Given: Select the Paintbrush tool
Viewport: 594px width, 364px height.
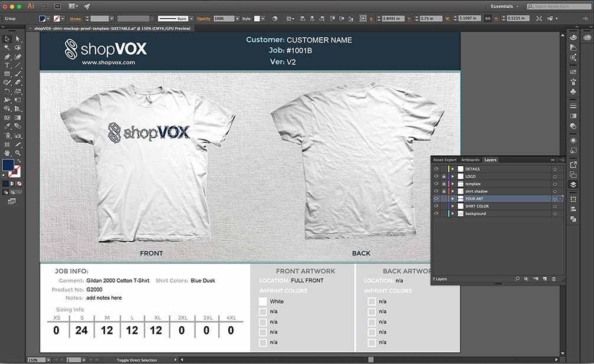Looking at the screenshot, I should tap(18, 74).
